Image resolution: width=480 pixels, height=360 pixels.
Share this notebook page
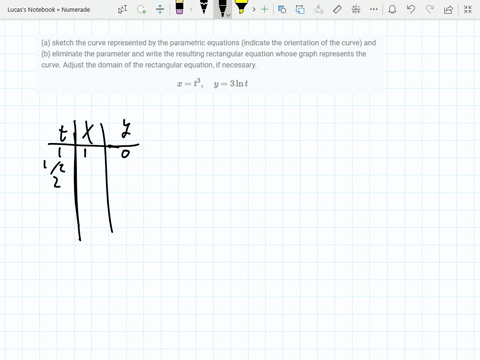coord(448,9)
